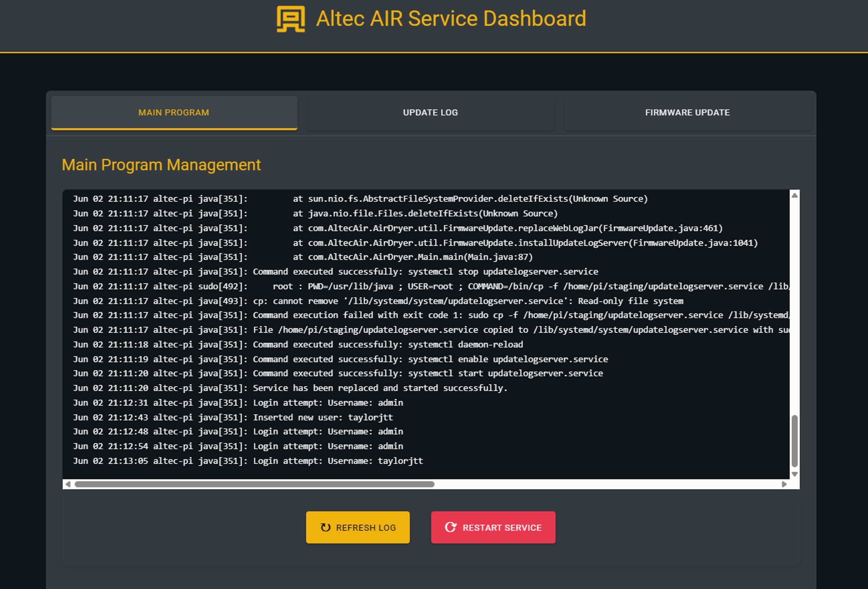Click 'Service has been replaced and started successfully' line
Viewport: 868px width, 589px height.
[290, 388]
